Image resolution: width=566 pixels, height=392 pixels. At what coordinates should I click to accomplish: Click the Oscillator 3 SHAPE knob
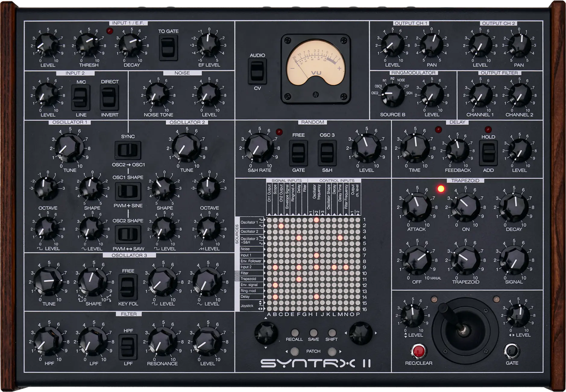[93, 282]
